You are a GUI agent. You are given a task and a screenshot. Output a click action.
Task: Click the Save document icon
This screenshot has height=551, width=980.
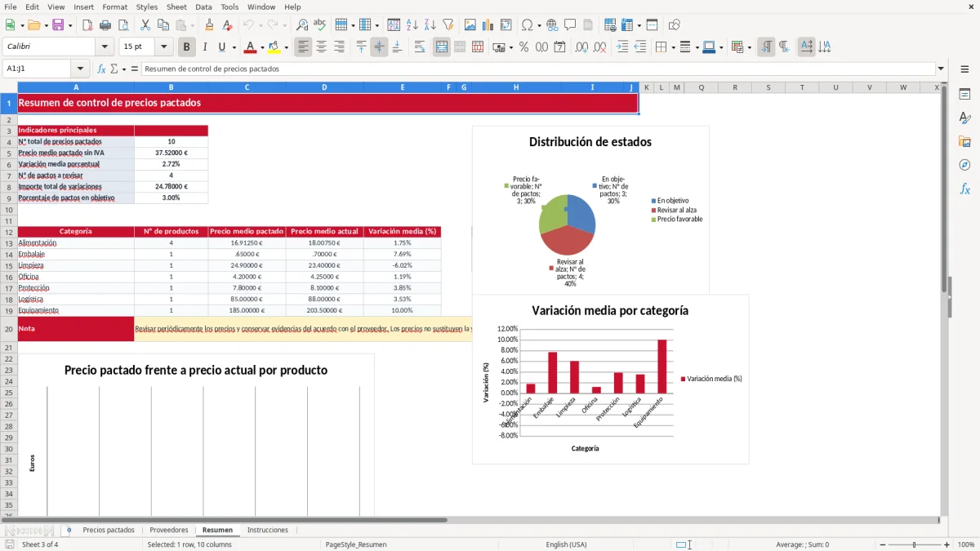(x=60, y=25)
